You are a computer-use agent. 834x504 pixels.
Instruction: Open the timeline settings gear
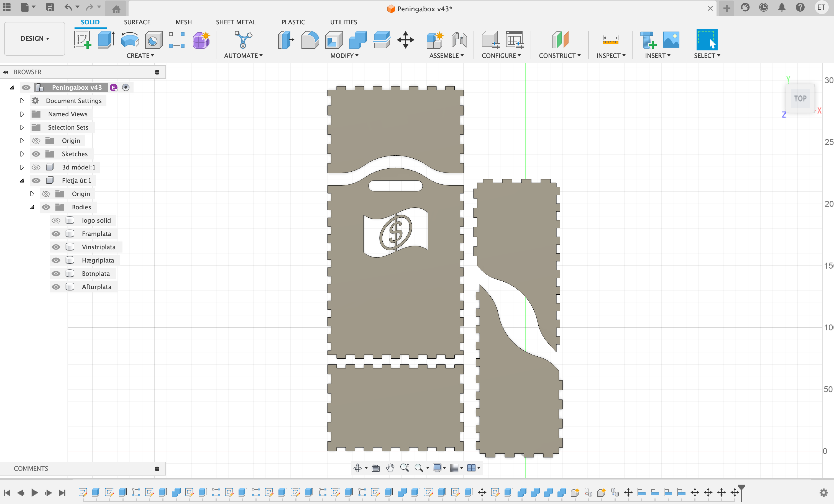point(823,492)
